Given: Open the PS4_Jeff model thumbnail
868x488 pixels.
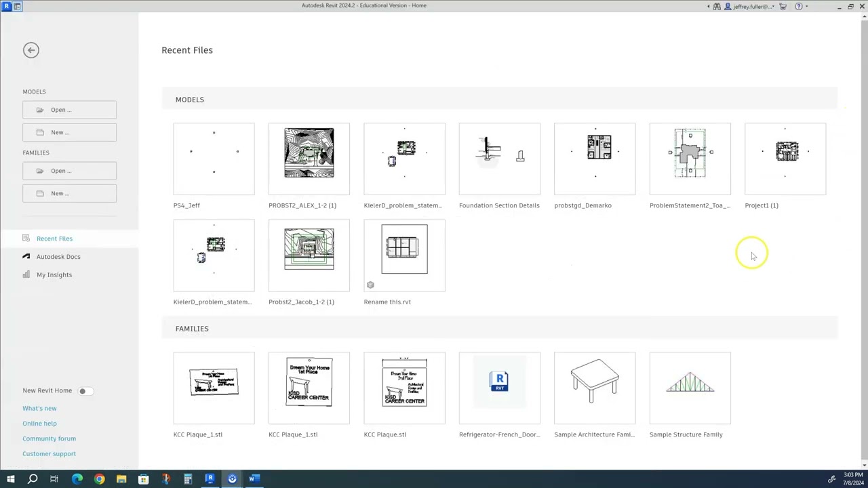Looking at the screenshot, I should pos(214,159).
